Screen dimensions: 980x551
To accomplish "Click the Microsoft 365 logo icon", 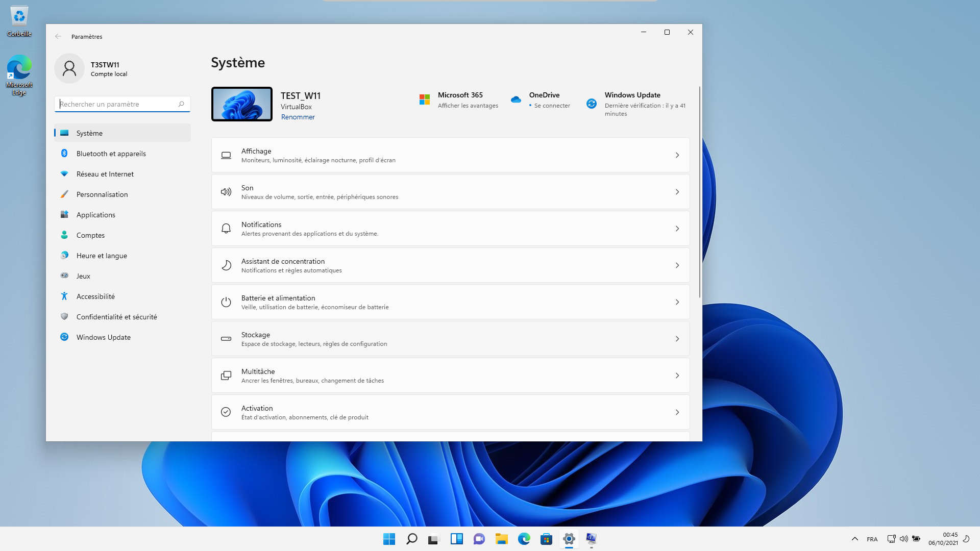I will tap(425, 100).
